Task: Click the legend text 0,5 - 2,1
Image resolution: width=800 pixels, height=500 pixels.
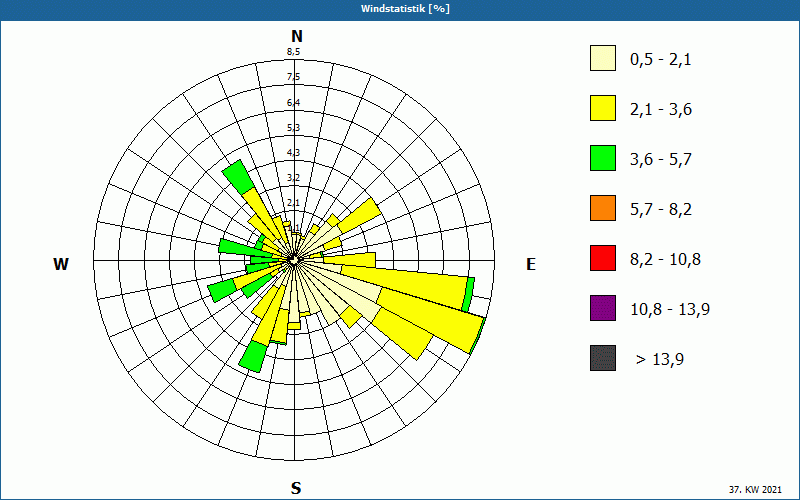Action: (660, 60)
